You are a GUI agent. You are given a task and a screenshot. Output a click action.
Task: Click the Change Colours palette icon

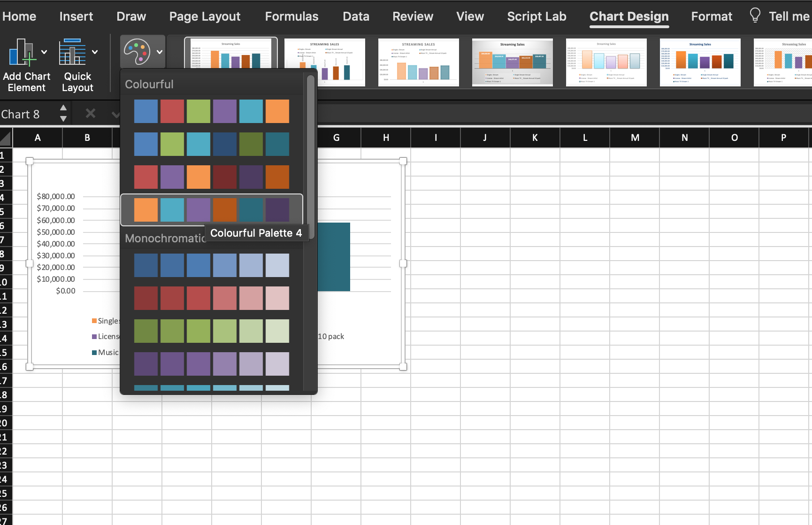tap(137, 52)
